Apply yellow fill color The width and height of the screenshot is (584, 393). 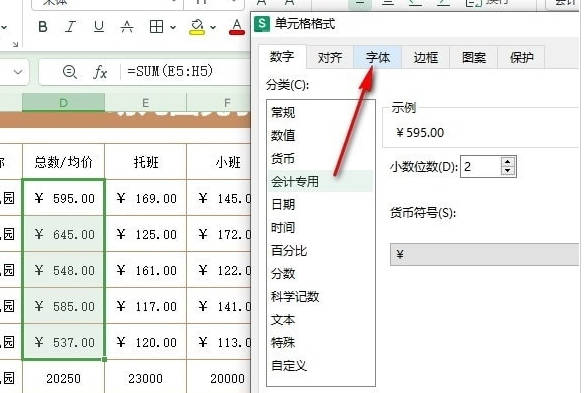click(197, 27)
